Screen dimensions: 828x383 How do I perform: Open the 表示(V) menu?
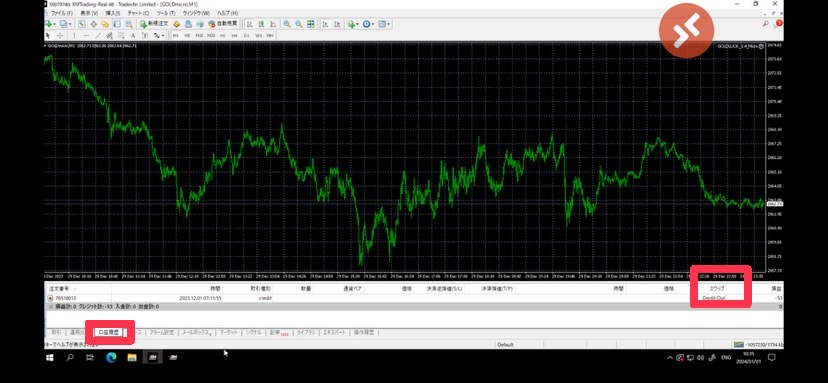(x=89, y=13)
